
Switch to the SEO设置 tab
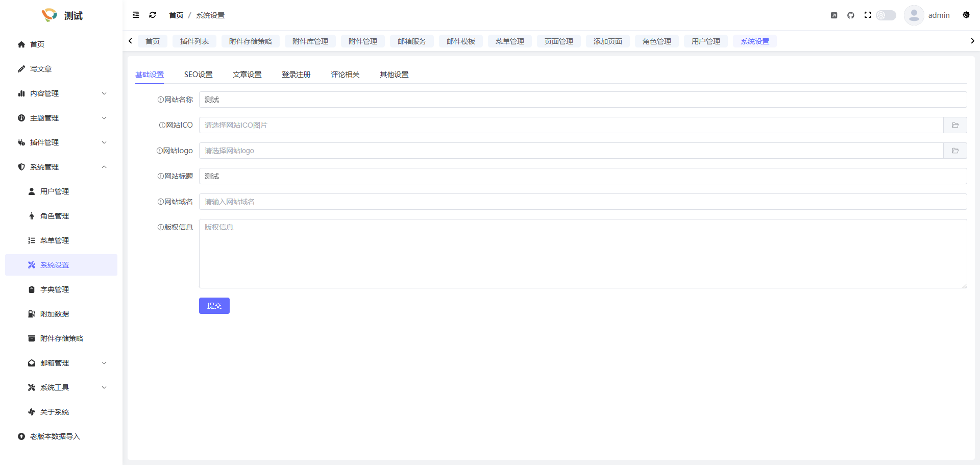[198, 75]
